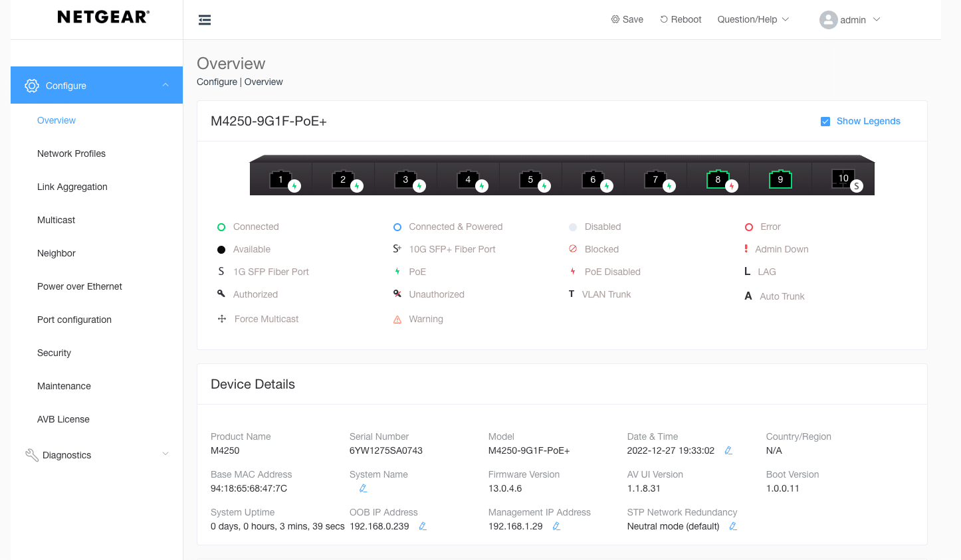The width and height of the screenshot is (961, 560).
Task: Click the admin user avatar icon
Action: point(828,20)
